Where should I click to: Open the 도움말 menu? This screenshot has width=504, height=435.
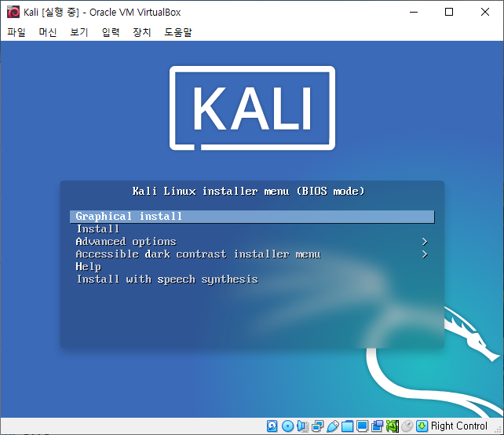tap(178, 32)
